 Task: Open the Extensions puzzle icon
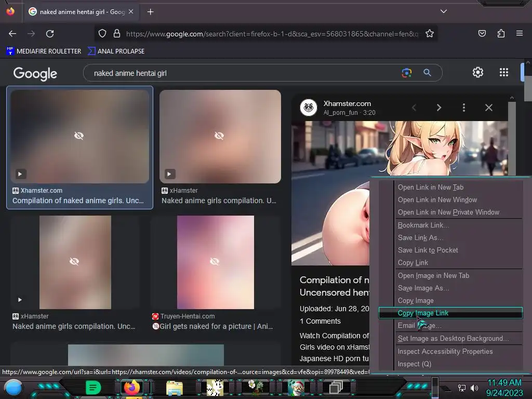[501, 33]
